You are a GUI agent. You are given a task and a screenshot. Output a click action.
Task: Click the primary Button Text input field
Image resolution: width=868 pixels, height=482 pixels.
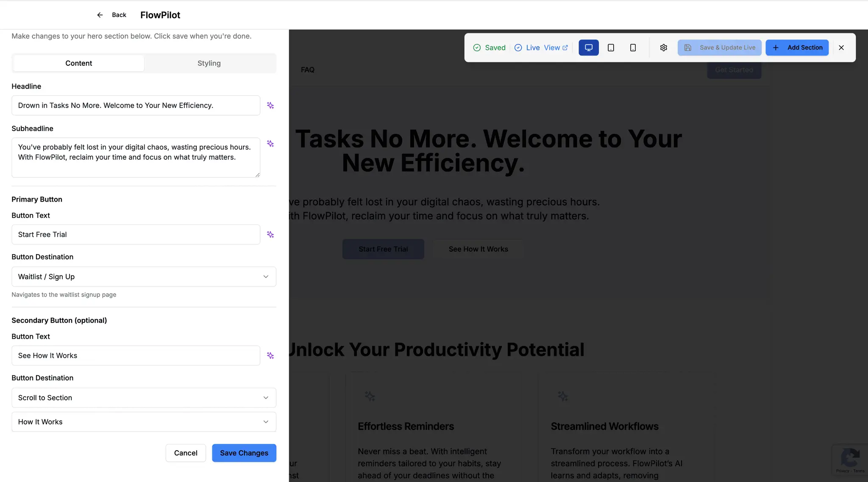click(x=136, y=235)
